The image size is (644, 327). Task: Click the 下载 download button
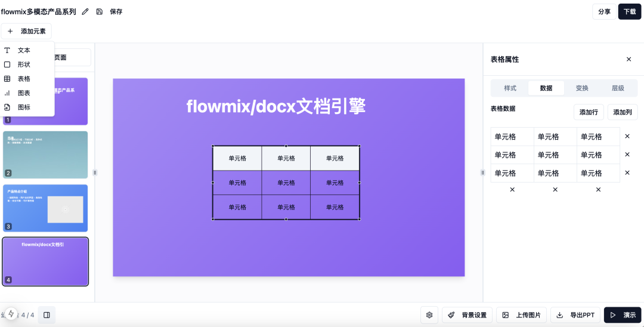click(630, 11)
